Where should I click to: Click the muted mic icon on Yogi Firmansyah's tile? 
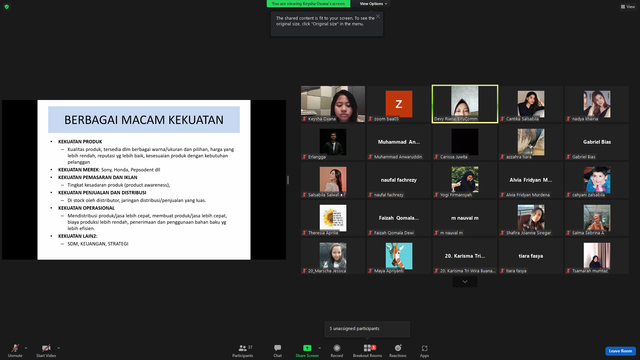click(436, 195)
